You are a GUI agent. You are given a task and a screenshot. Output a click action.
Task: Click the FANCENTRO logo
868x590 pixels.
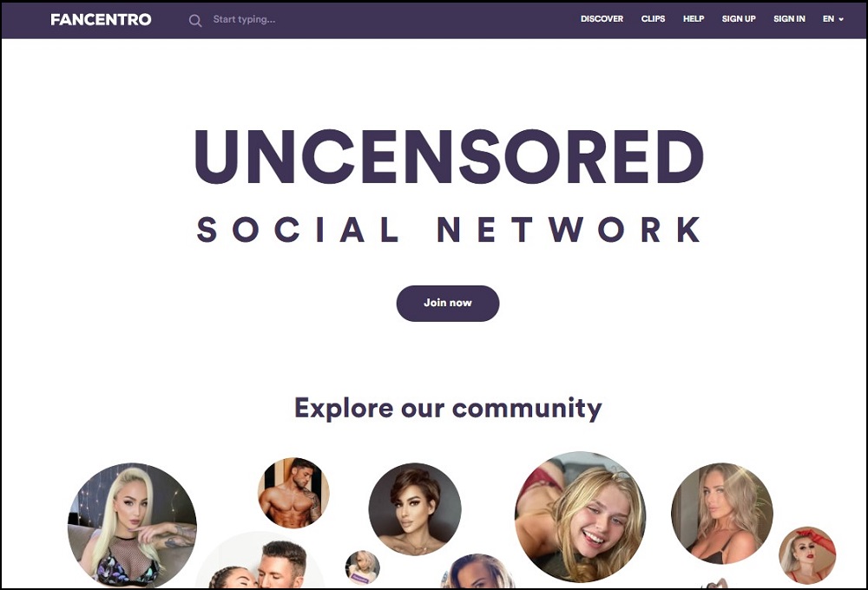tap(101, 19)
